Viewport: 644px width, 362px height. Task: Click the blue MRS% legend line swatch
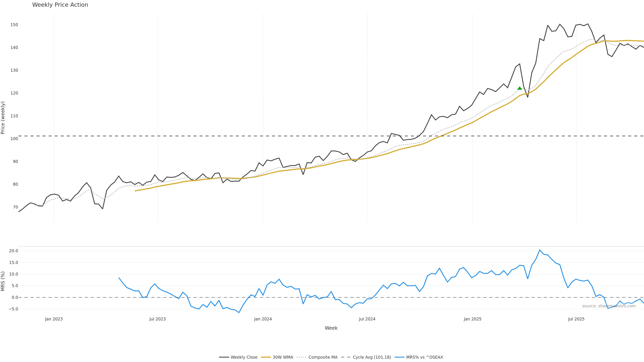pyautogui.click(x=399, y=357)
